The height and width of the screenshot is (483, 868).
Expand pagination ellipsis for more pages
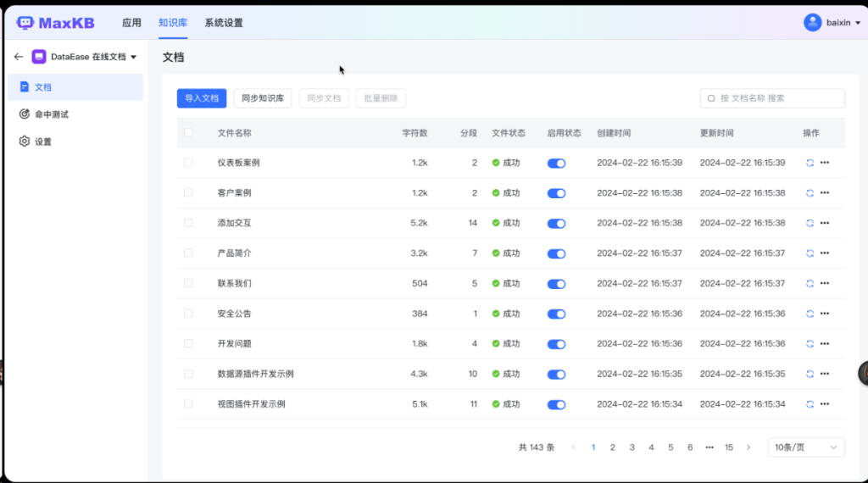click(x=709, y=447)
